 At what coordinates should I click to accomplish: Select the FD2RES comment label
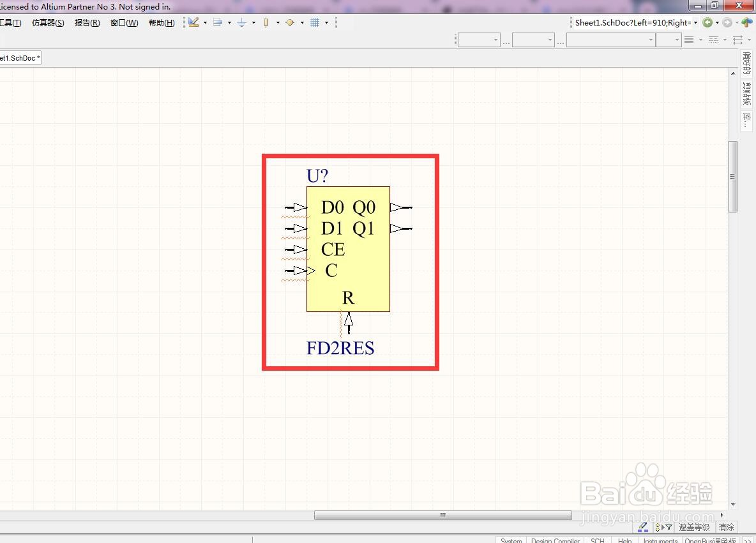tap(340, 348)
